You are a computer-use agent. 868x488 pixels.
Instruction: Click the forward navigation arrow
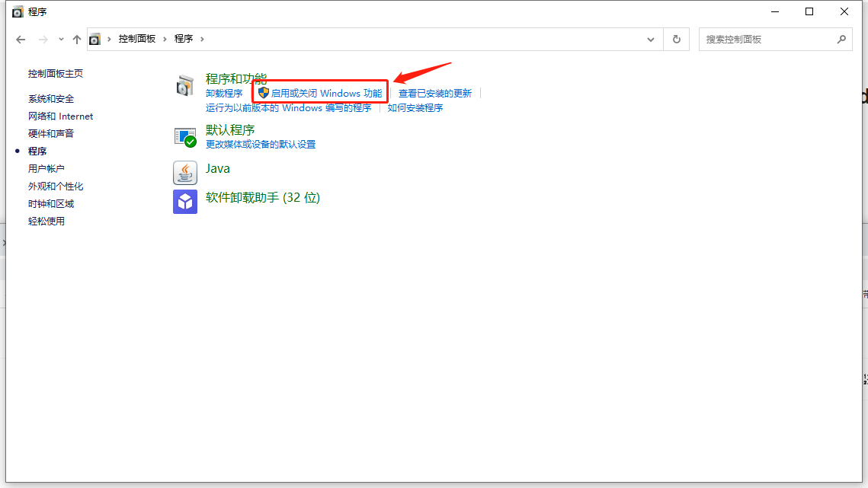pos(43,39)
